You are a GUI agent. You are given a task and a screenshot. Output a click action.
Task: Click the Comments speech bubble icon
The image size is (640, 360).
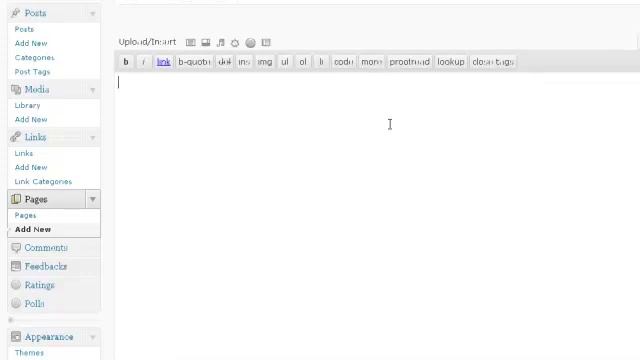click(16, 248)
